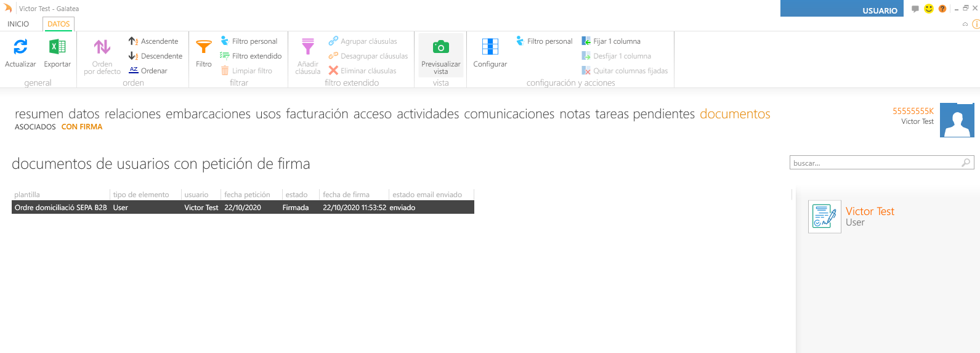Click the search field labeled buscar
This screenshot has width=980, height=353.
point(875,163)
